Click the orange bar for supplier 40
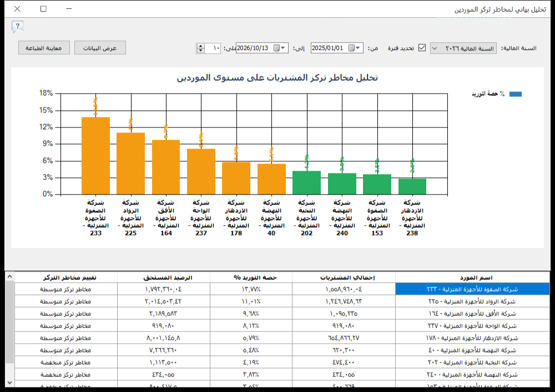 click(x=271, y=179)
